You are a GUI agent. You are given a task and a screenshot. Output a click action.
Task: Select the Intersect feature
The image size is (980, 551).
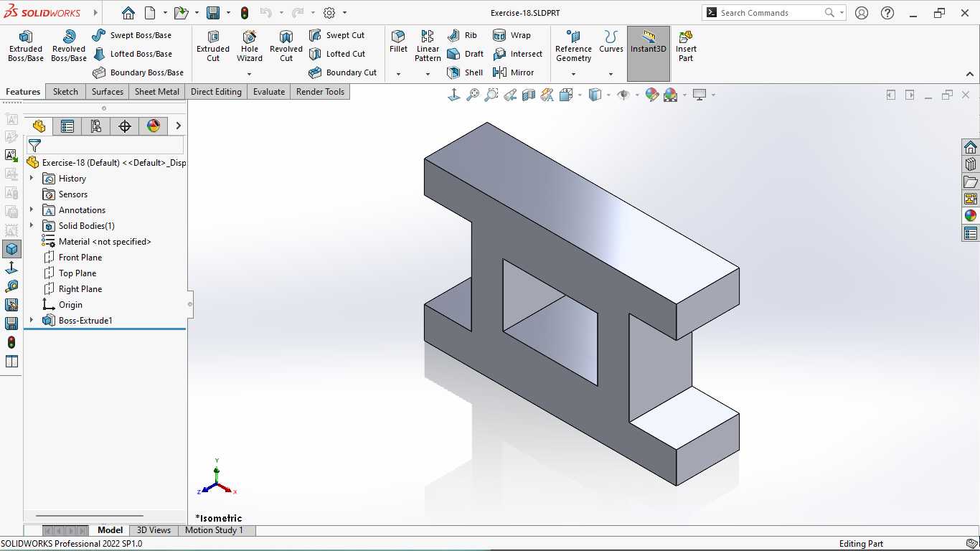pos(517,54)
